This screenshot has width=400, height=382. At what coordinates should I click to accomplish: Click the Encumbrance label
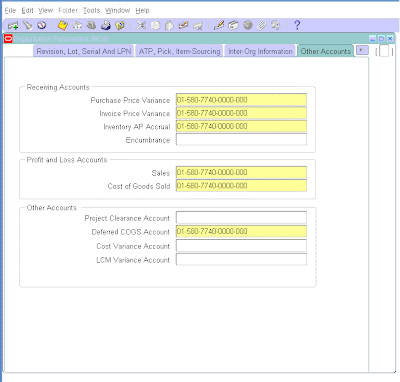148,140
